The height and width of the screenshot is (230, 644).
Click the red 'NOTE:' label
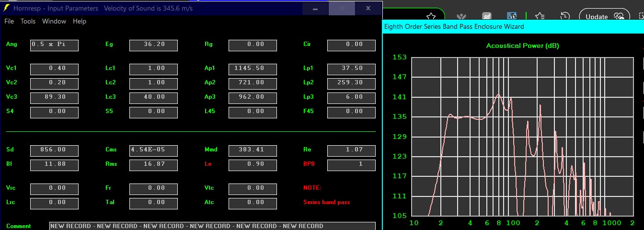tap(312, 188)
